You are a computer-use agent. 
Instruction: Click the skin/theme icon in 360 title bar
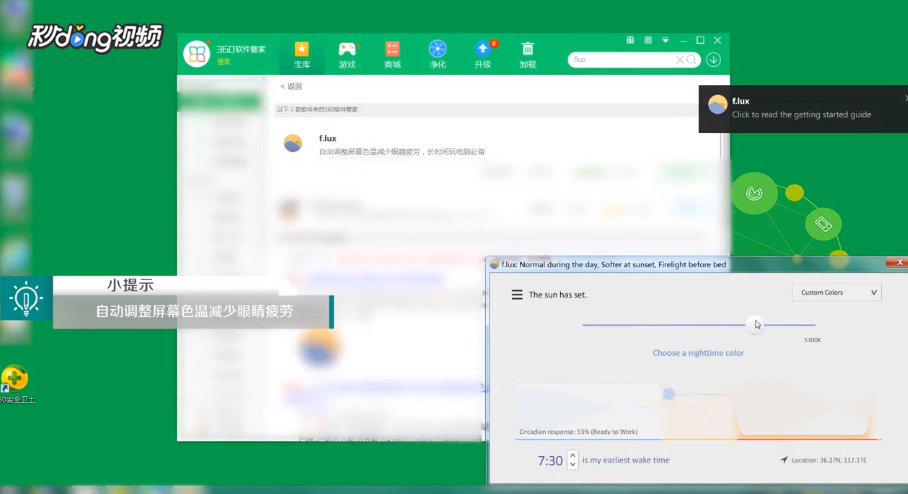(x=630, y=40)
